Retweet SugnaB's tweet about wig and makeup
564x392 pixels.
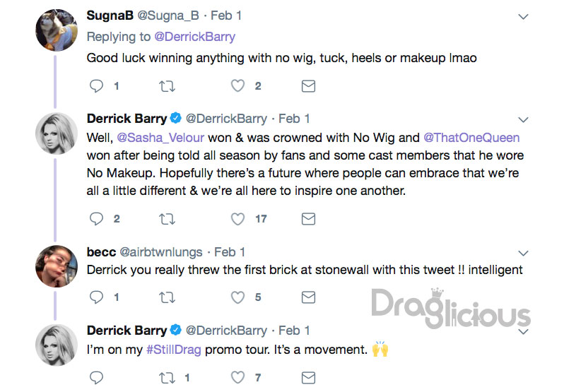click(x=168, y=86)
